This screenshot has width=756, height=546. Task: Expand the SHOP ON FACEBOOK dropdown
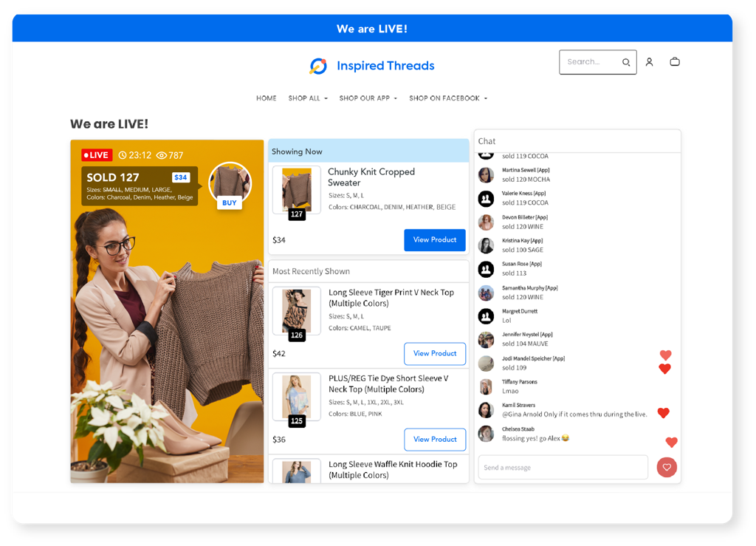point(447,98)
